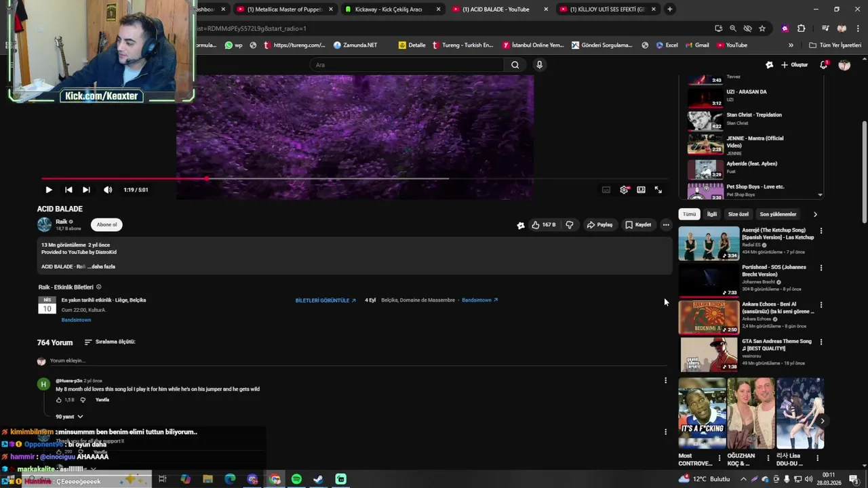The width and height of the screenshot is (868, 488).
Task: Show info icon next to Etkinlik Biletleri
Action: coord(99,287)
